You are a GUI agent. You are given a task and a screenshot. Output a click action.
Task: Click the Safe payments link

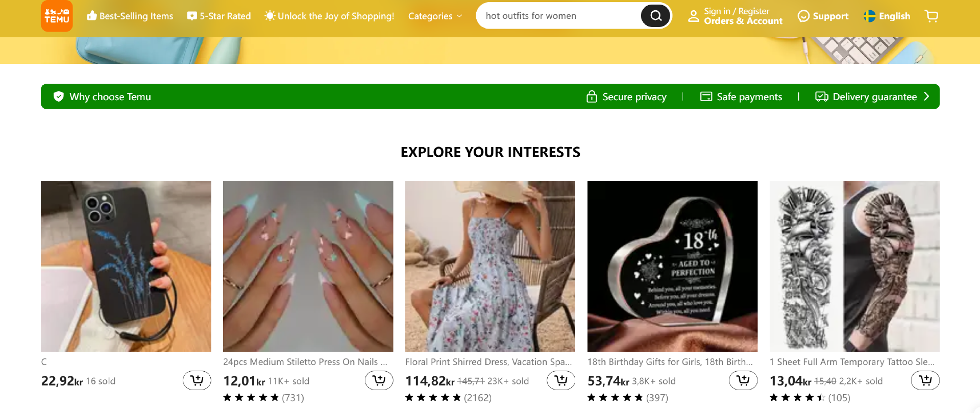(x=741, y=96)
